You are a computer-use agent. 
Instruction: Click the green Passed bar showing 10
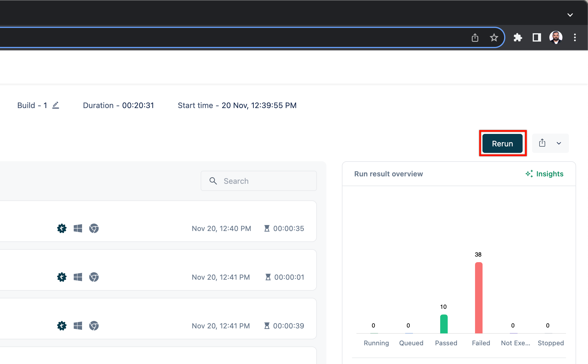(x=444, y=324)
